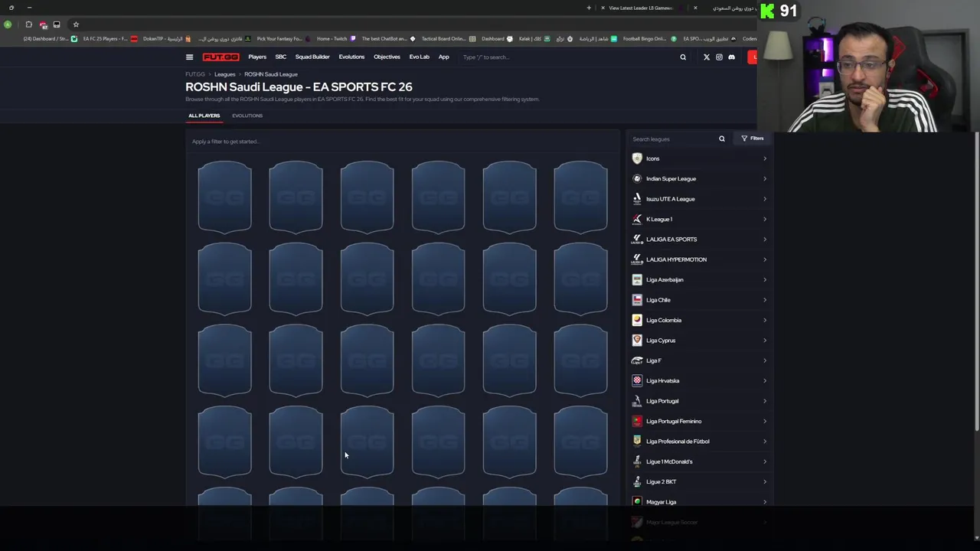Image resolution: width=980 pixels, height=551 pixels.
Task: Select Liga Portugal league name
Action: [x=662, y=401]
